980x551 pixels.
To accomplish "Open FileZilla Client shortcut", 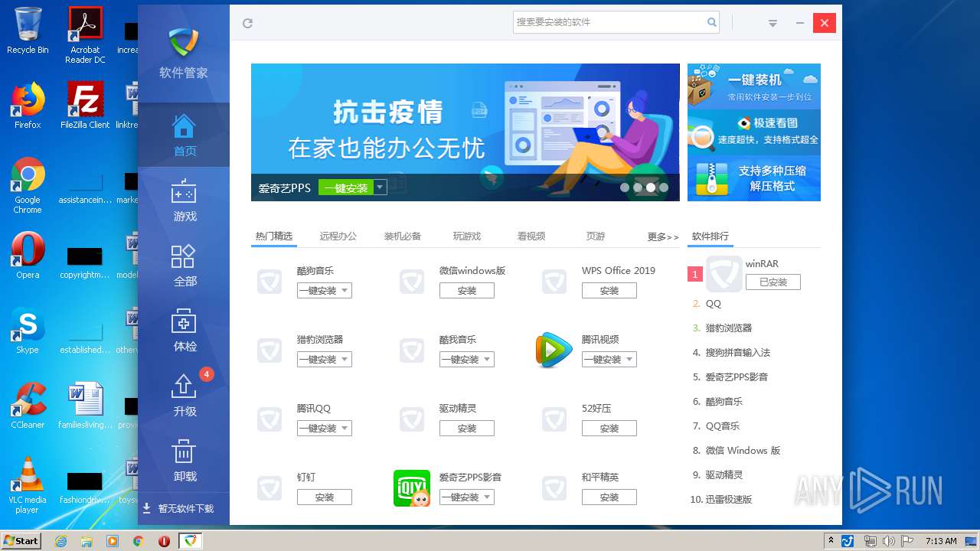I will (85, 106).
